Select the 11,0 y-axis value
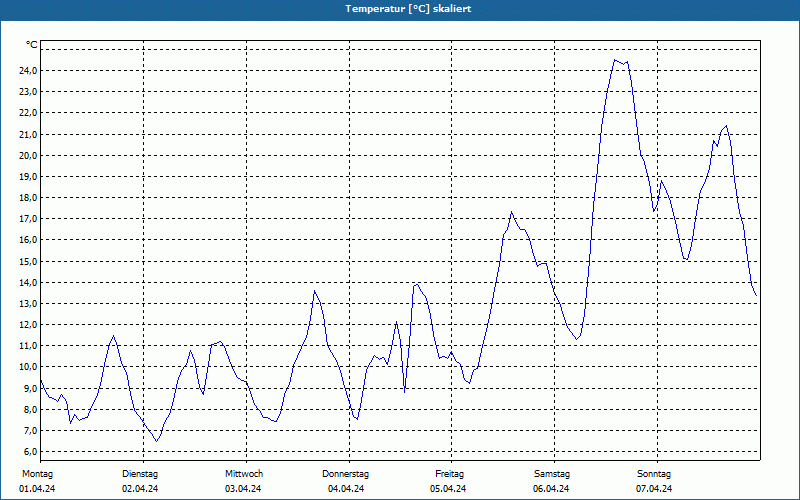 (x=28, y=346)
